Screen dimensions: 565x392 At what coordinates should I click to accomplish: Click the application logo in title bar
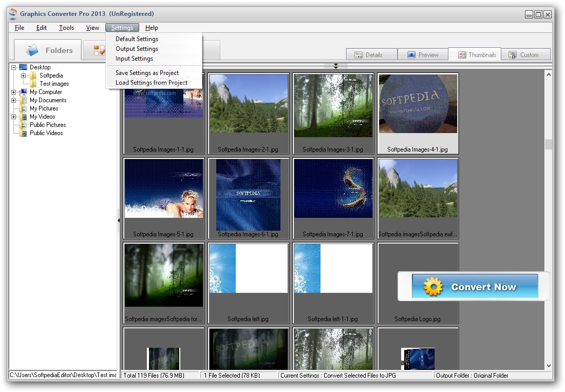tap(13, 13)
